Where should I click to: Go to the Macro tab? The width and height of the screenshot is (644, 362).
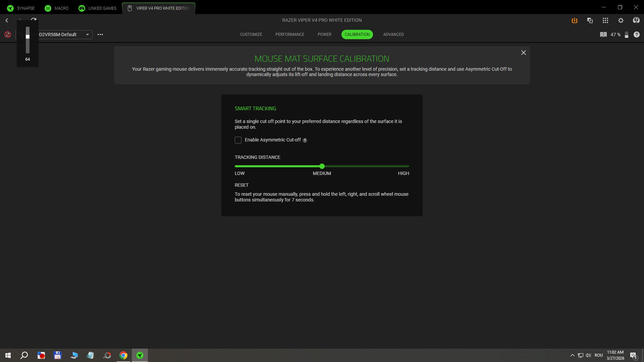tap(56, 8)
